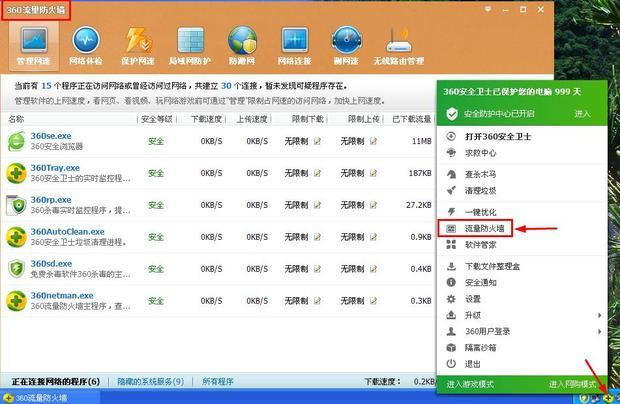620x404 pixels.
Task: Edit download limit for 360Tray.exe
Action: coord(317,173)
